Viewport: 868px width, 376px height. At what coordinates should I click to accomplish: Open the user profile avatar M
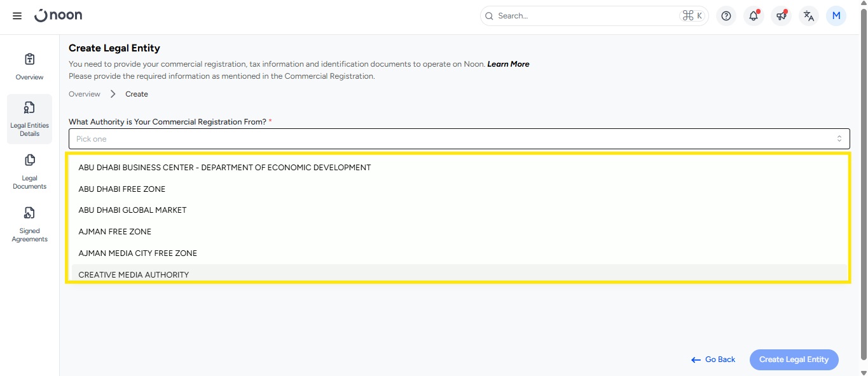pyautogui.click(x=836, y=16)
